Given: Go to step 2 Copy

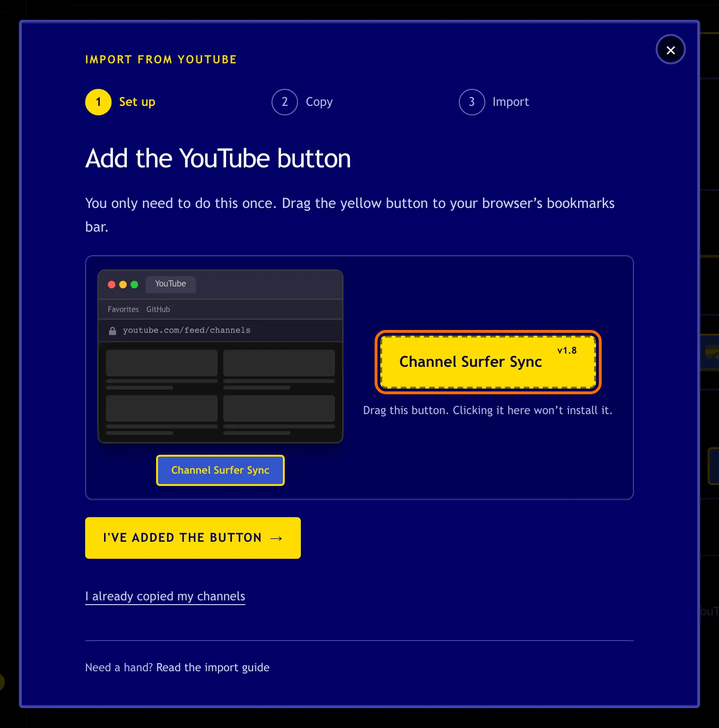Looking at the screenshot, I should click(x=302, y=102).
